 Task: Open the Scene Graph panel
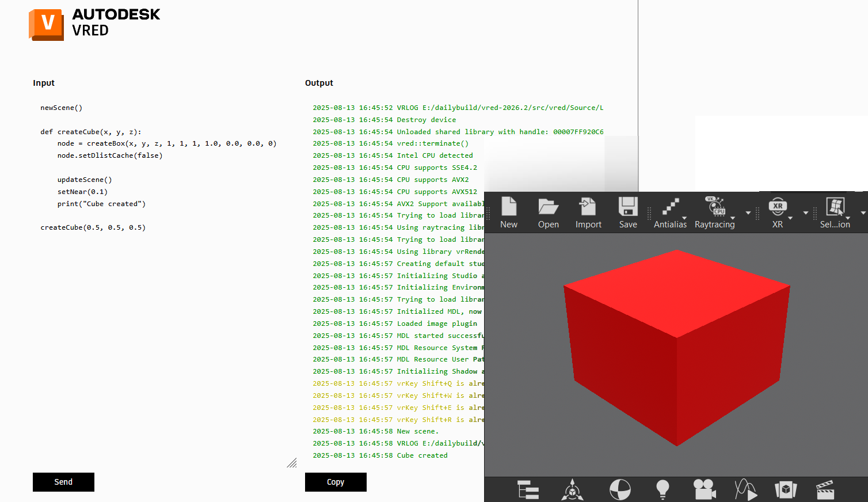[x=528, y=490]
